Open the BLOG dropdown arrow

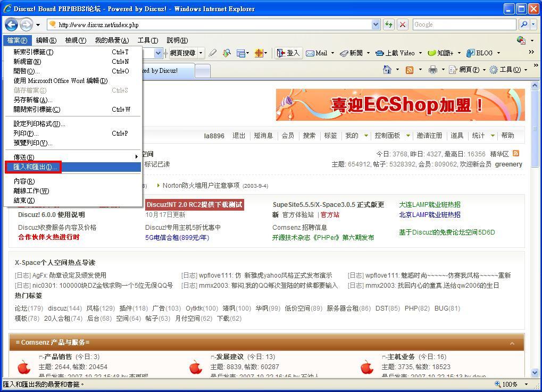(498, 53)
